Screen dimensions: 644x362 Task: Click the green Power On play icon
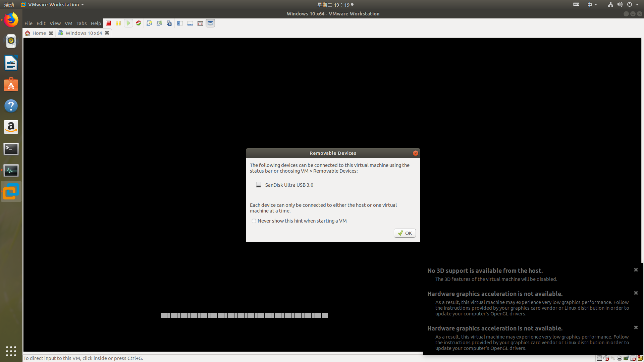point(128,23)
